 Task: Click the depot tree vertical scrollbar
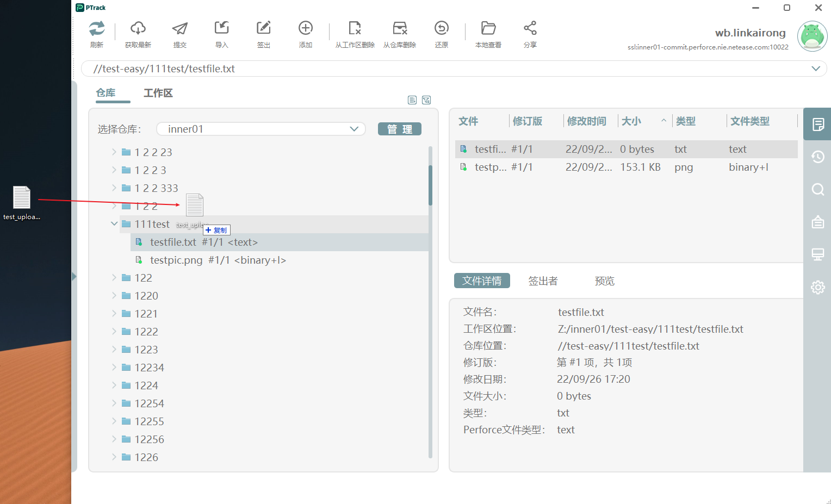[x=430, y=185]
